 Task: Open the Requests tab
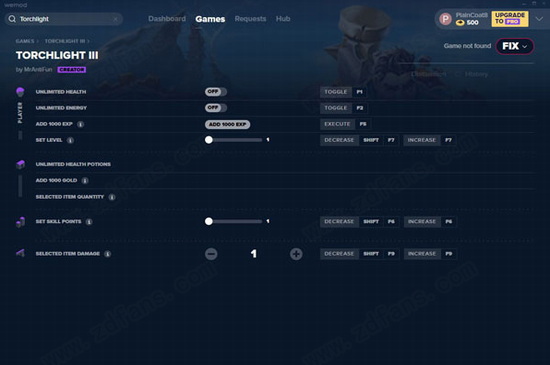point(250,19)
